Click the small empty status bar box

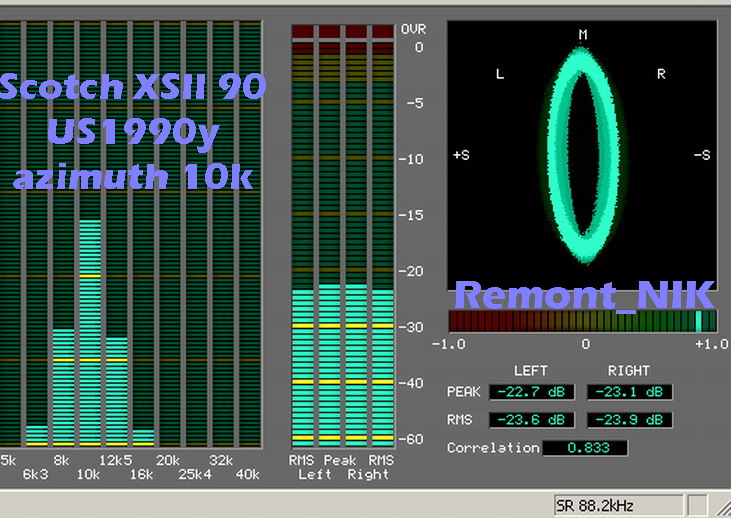(x=698, y=506)
